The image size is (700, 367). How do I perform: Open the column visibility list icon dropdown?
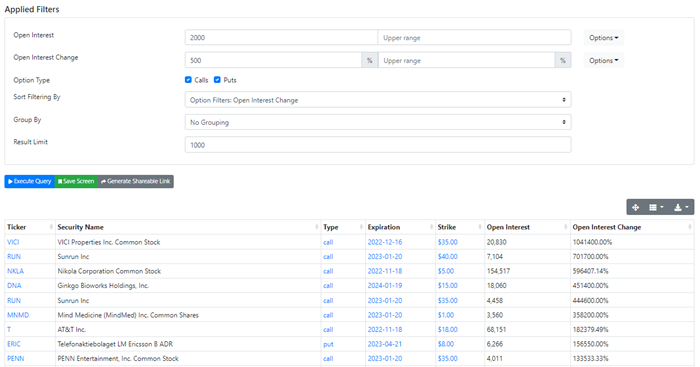click(656, 207)
